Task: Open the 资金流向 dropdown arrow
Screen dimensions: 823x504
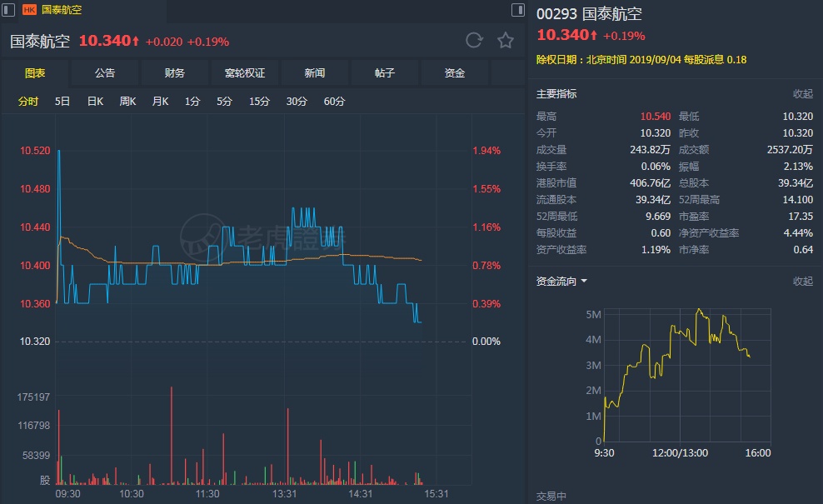Action: click(x=584, y=282)
